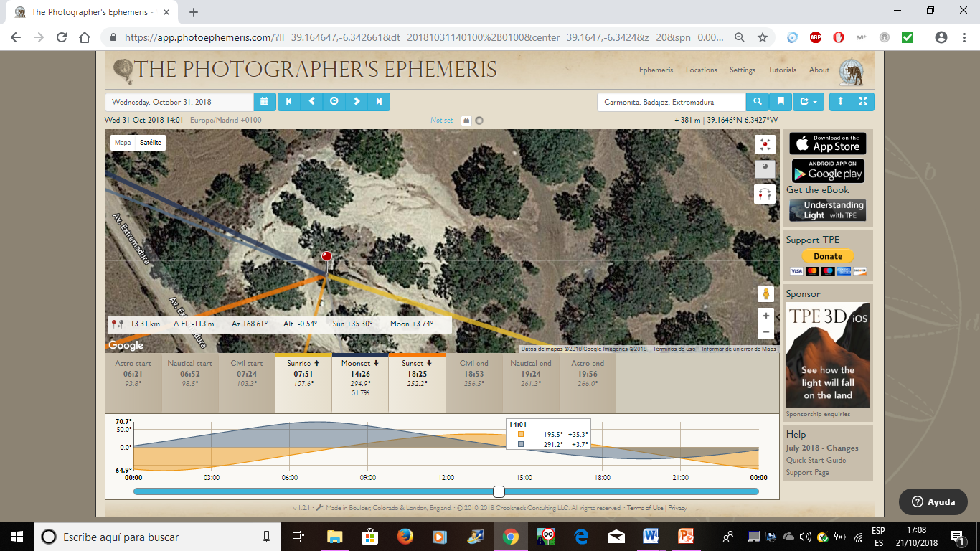
Task: Click the Ayuda help button
Action: [933, 502]
